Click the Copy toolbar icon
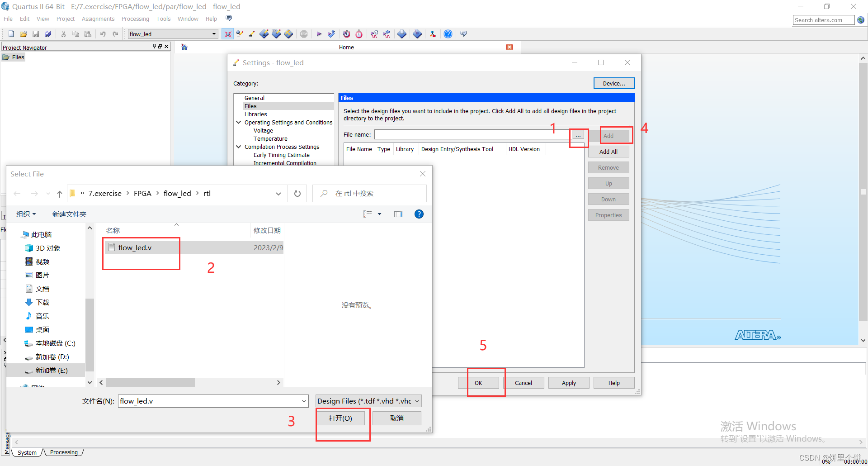The width and height of the screenshot is (868, 466). tap(76, 34)
